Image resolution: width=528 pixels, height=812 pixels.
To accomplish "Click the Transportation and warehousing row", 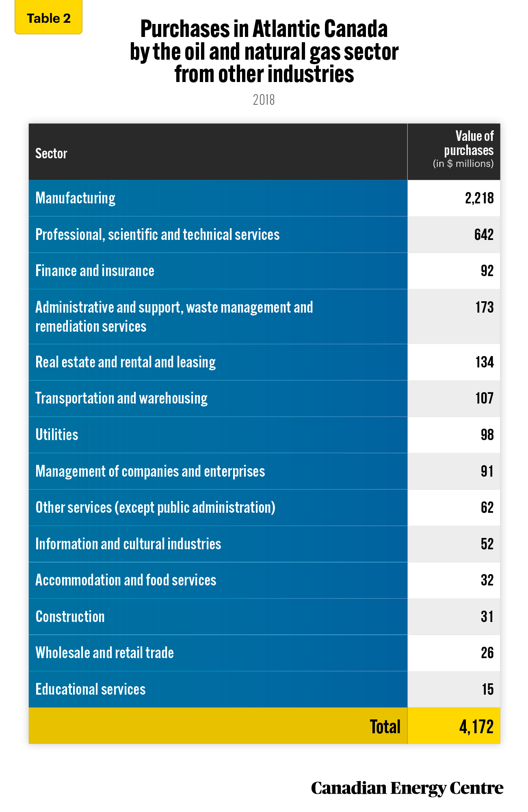I will click(264, 398).
